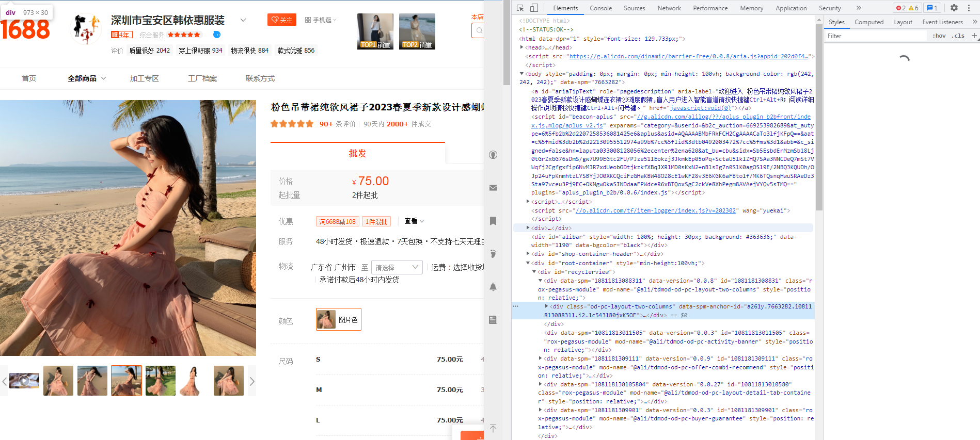This screenshot has width=980, height=440.
Task: Switch to the Computed styles tab
Action: [x=869, y=22]
